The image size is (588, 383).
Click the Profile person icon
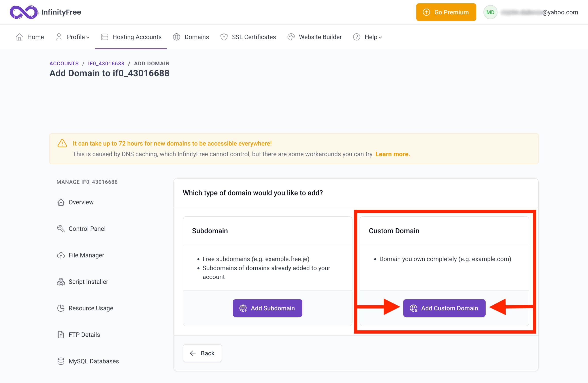(x=59, y=37)
